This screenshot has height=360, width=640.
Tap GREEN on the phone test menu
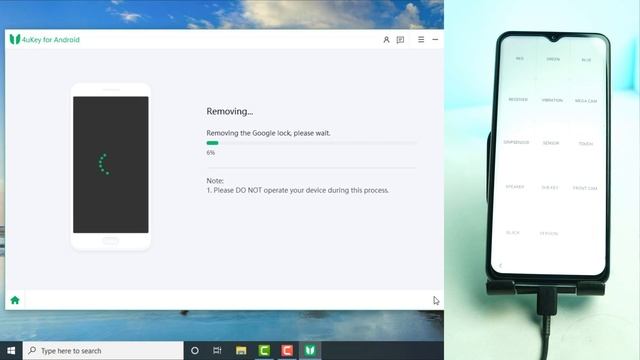553,59
